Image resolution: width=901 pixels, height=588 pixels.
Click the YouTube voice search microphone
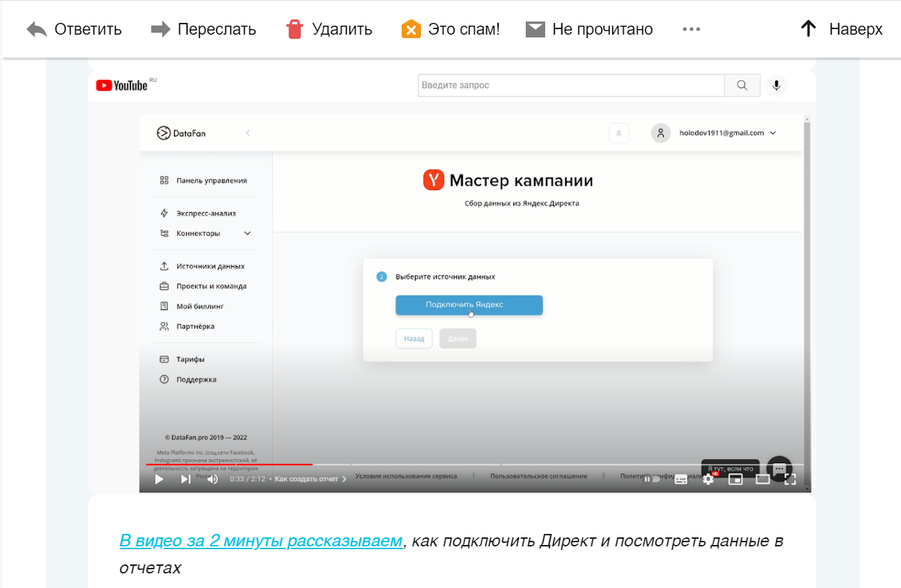tap(776, 85)
